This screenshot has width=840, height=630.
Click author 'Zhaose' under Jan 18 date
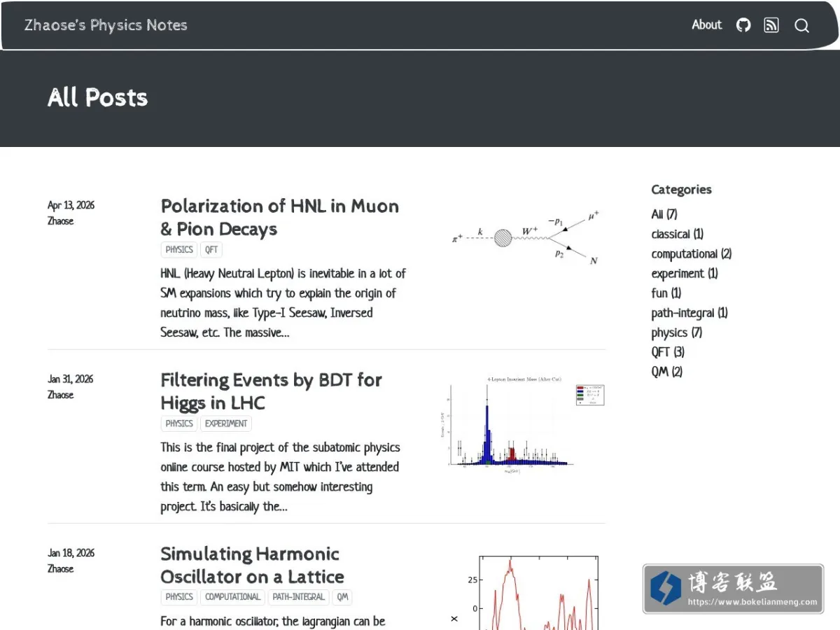(x=60, y=568)
